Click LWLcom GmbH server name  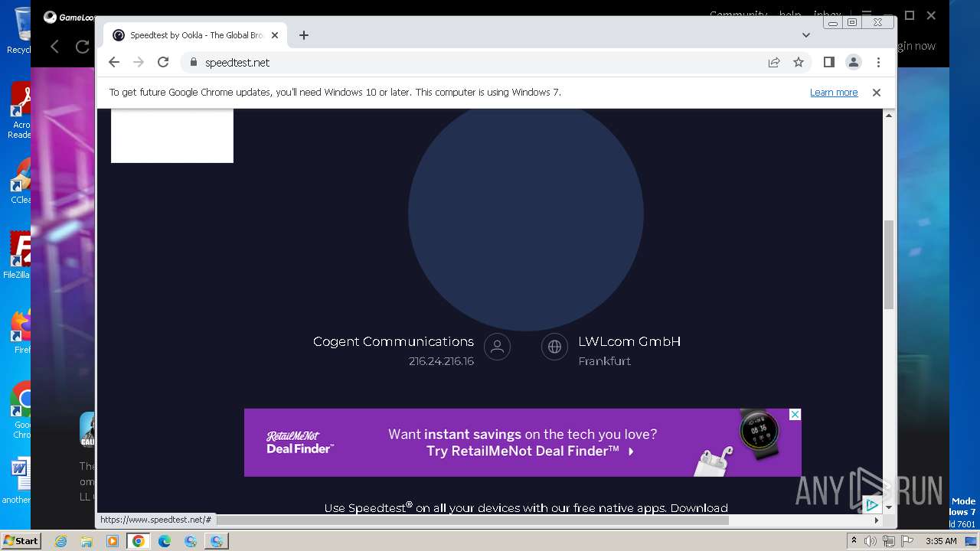[629, 341]
